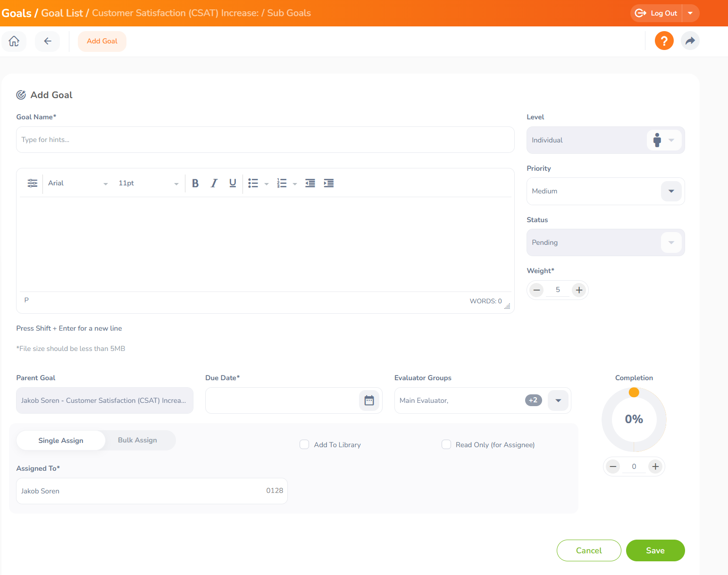Image resolution: width=728 pixels, height=575 pixels.
Task: Click the WORDS: 0 counter
Action: pyautogui.click(x=485, y=301)
